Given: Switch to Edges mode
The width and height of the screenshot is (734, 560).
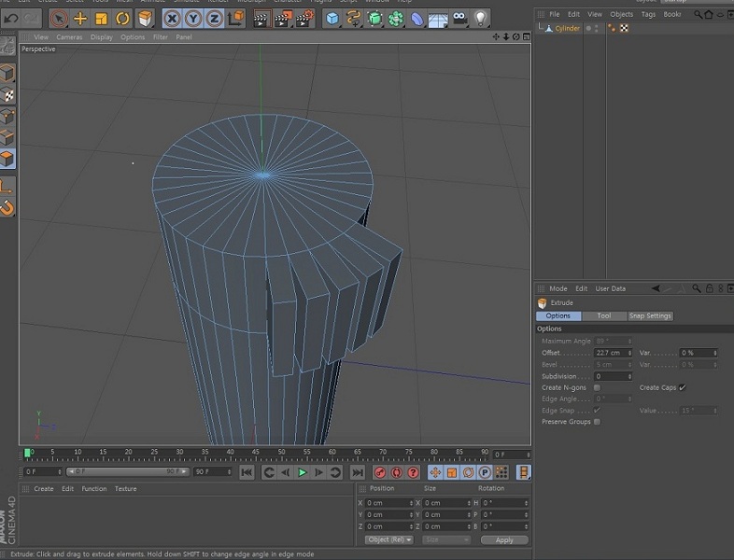Looking at the screenshot, I should click(x=7, y=137).
